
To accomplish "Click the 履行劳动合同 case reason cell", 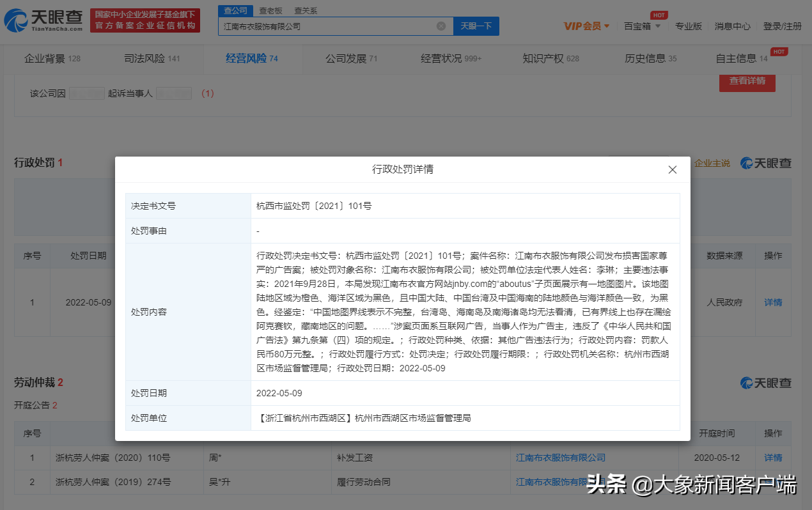I will (x=363, y=481).
